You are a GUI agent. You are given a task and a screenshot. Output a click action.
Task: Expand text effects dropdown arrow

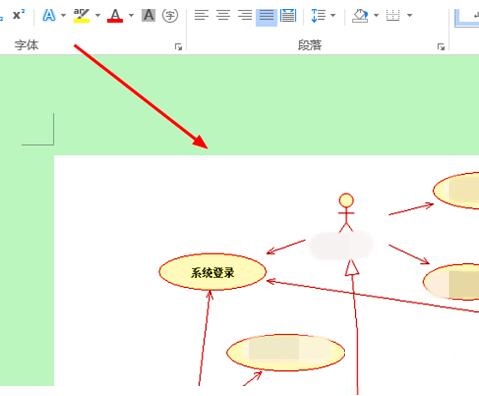pos(63,15)
